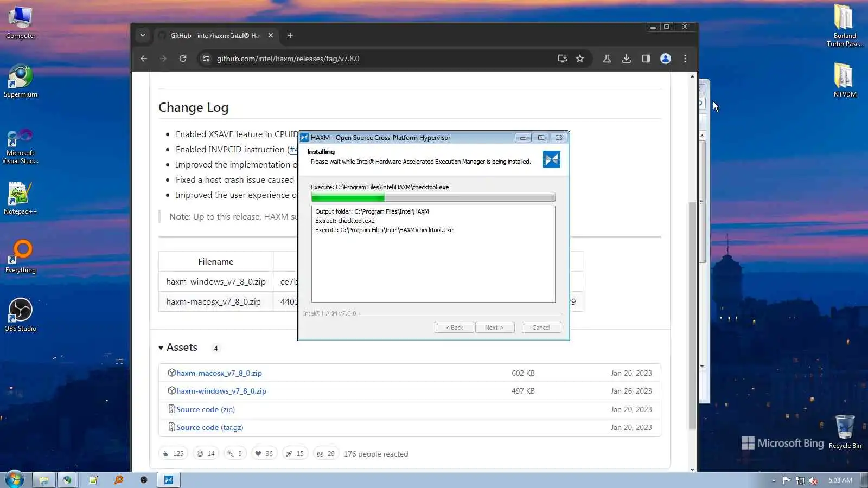This screenshot has width=868, height=488.
Task: Click Cancel in the HAXM installer
Action: tap(541, 328)
